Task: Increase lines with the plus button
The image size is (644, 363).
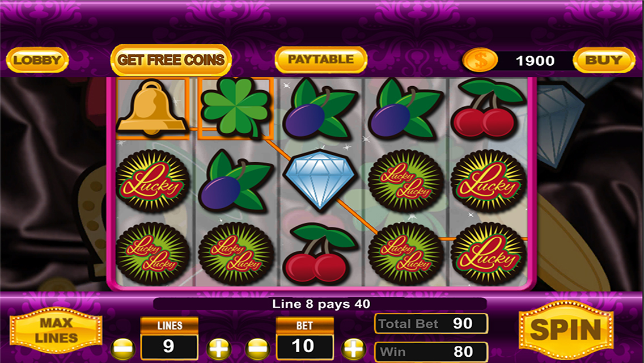Action: (218, 349)
